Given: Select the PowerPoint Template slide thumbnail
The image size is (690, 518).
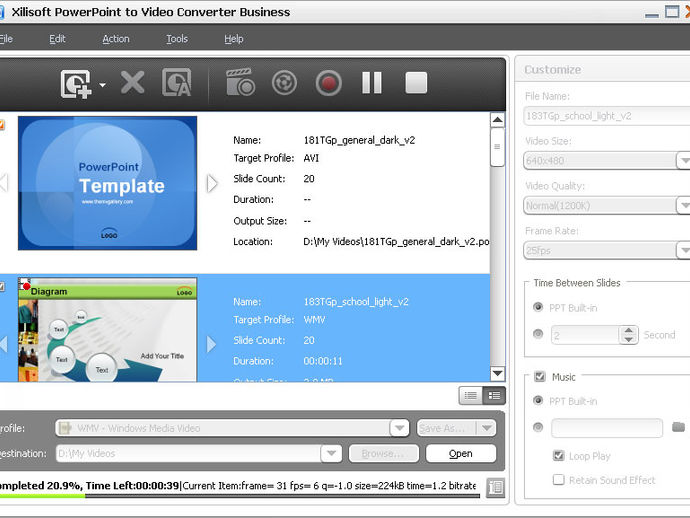Looking at the screenshot, I should pyautogui.click(x=107, y=183).
